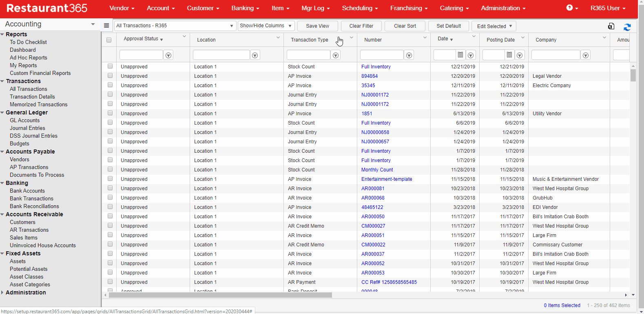
Task: Click the vertical scrollbar thumb of the grid
Action: 633,75
